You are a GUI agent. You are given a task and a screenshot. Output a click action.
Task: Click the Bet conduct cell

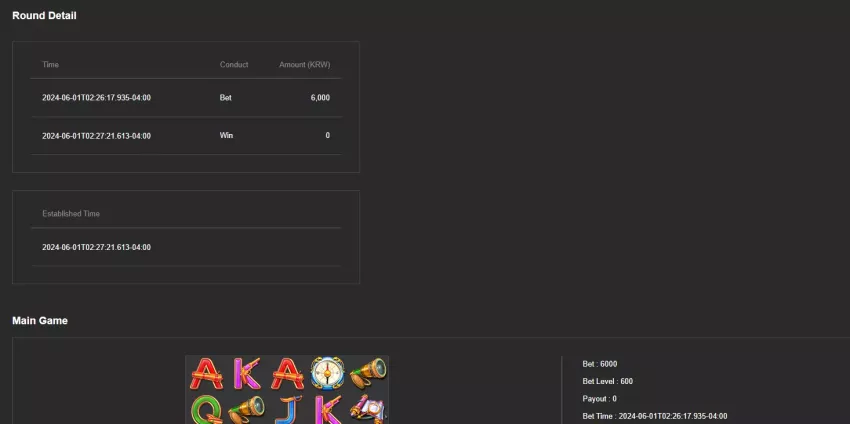pyautogui.click(x=226, y=98)
